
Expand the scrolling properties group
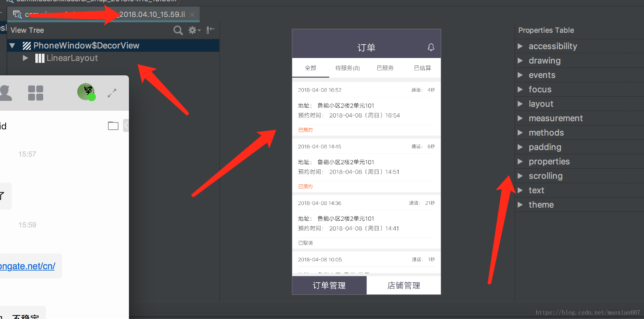tap(520, 176)
